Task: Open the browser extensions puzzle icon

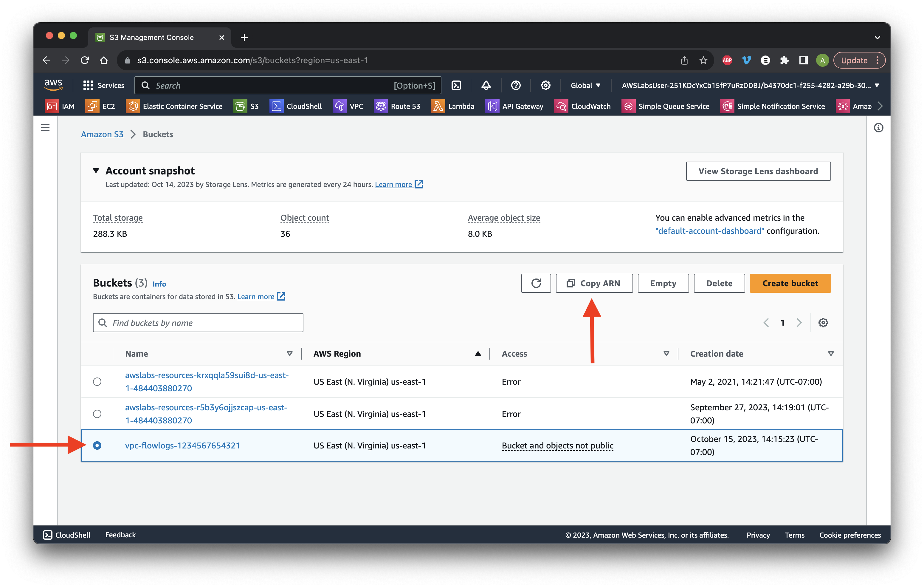Action: click(784, 60)
